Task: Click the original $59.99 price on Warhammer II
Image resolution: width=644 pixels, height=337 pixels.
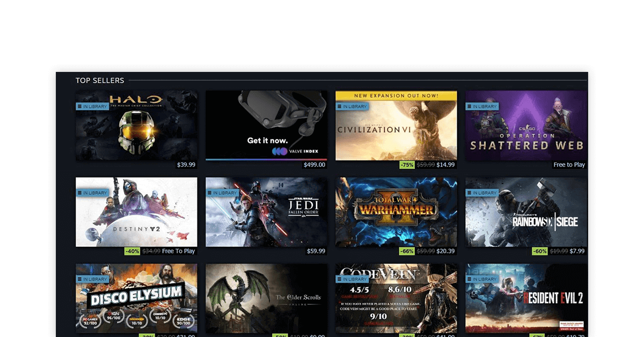Action: tap(426, 251)
